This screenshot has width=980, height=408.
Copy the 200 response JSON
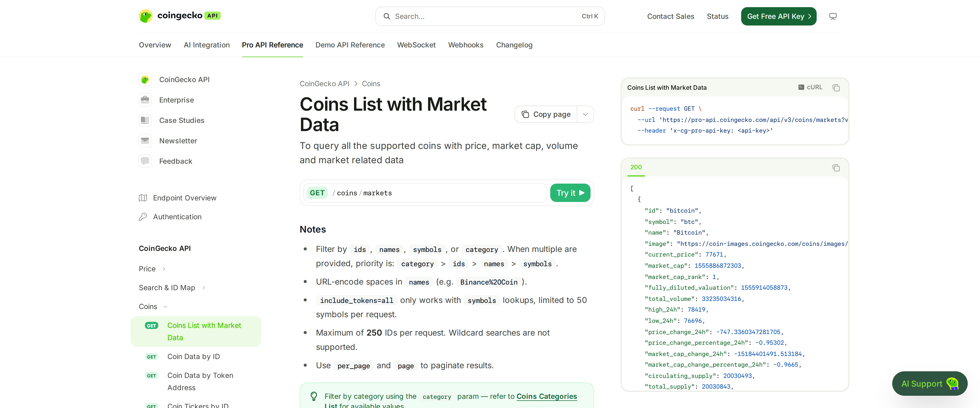click(836, 168)
